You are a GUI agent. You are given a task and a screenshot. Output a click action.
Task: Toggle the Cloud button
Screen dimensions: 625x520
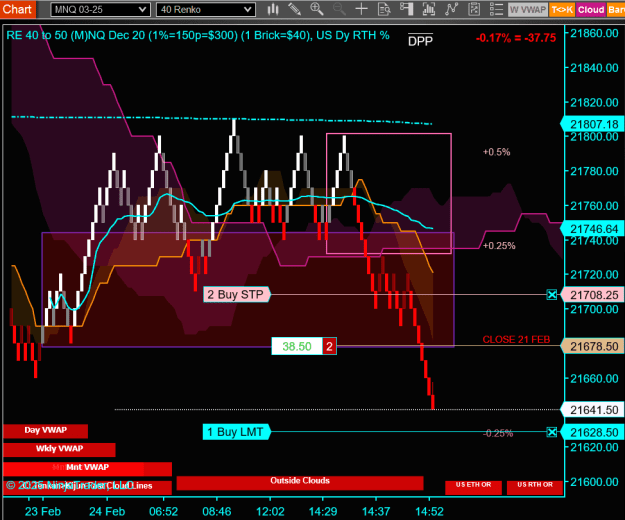pos(591,10)
